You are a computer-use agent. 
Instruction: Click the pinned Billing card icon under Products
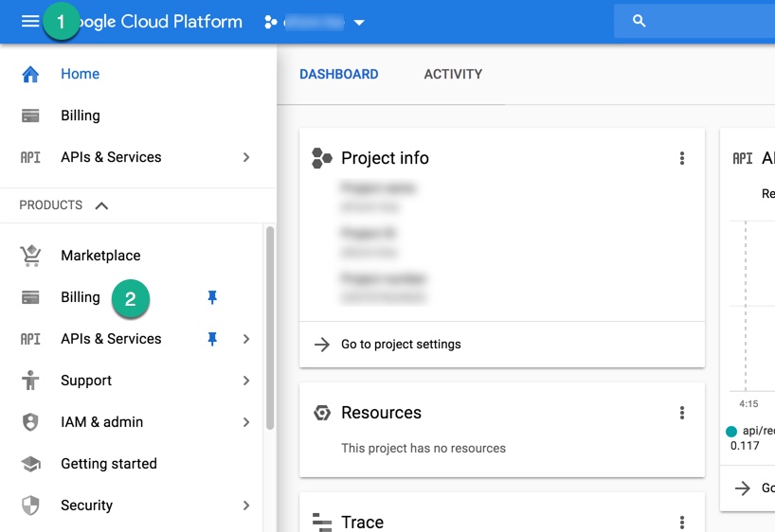point(30,297)
